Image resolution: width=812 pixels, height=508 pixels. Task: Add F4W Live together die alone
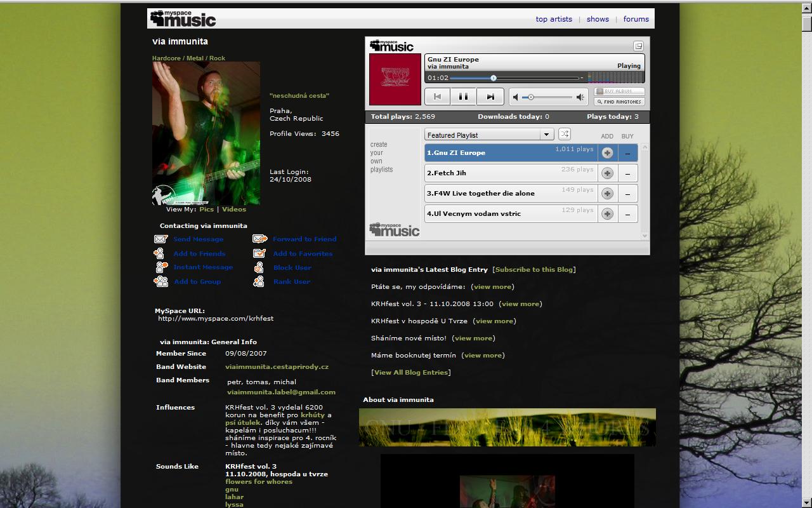607,194
